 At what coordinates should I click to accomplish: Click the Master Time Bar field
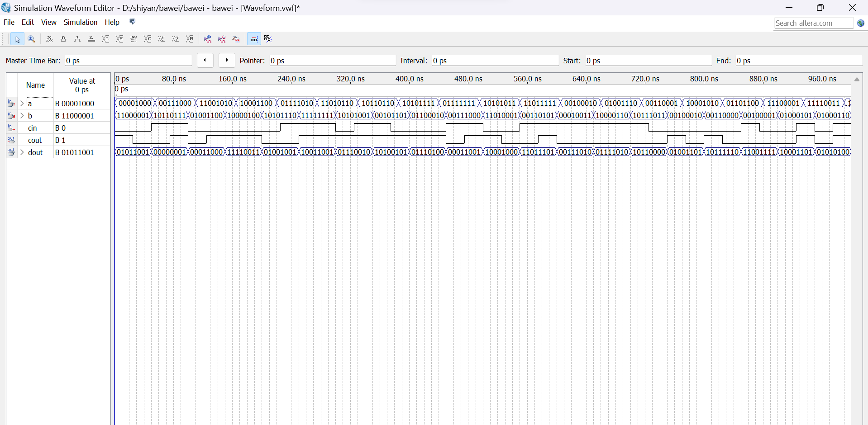point(129,61)
